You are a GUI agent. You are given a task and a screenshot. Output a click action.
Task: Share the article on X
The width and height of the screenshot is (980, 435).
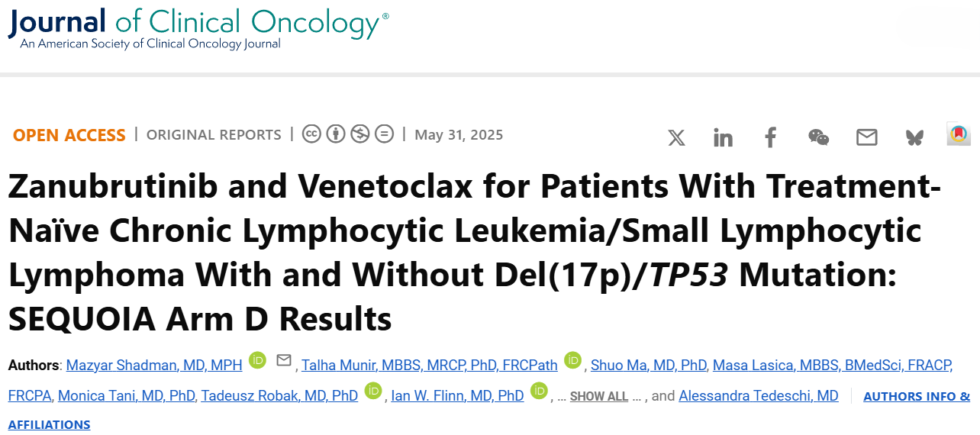point(676,137)
